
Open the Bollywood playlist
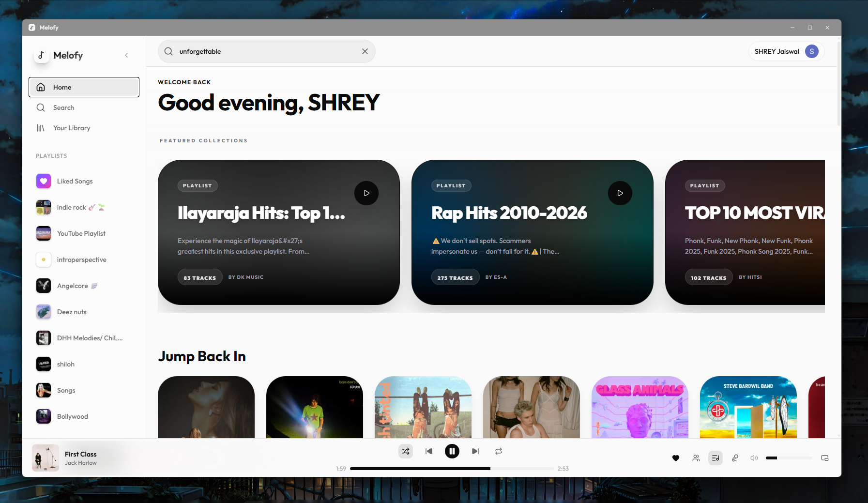84,416
